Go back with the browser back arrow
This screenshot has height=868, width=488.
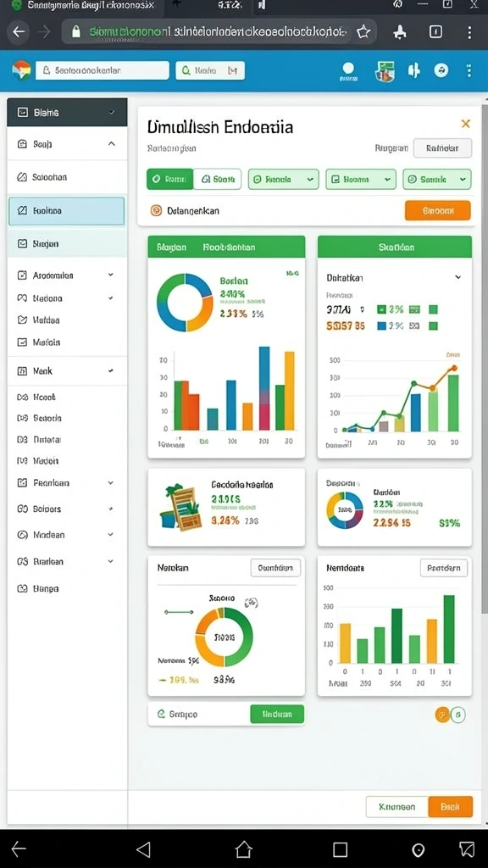19,31
